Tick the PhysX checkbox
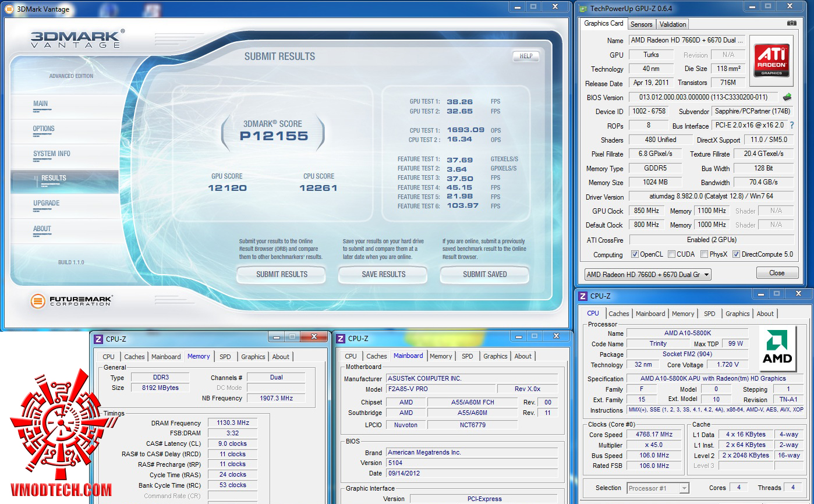The image size is (814, 504). pyautogui.click(x=705, y=254)
